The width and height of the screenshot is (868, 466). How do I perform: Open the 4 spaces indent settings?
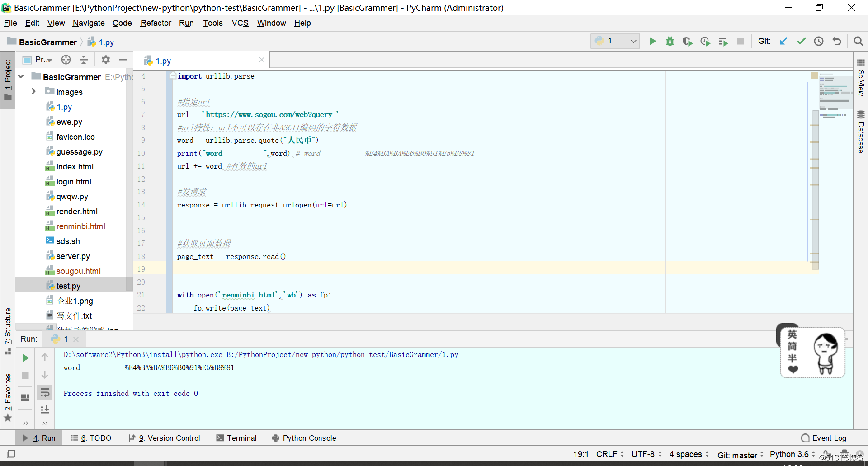(x=689, y=454)
